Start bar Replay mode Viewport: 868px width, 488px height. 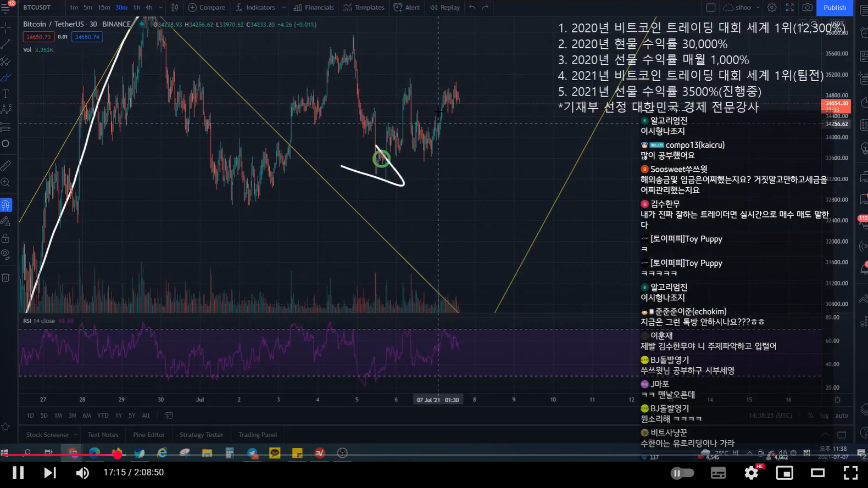(445, 8)
